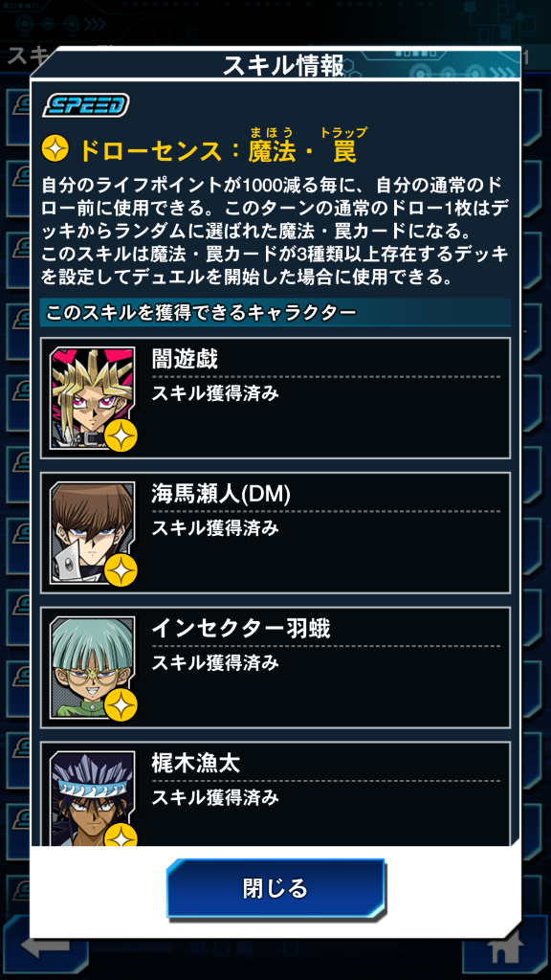Select インセクター羽蛾 character portrait
Image resolution: width=551 pixels, height=980 pixels.
[93, 667]
